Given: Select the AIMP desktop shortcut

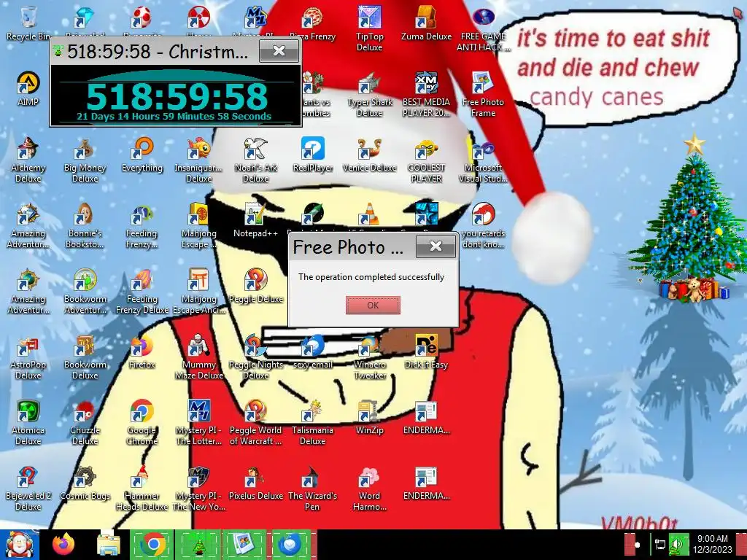Looking at the screenshot, I should coord(28,88).
